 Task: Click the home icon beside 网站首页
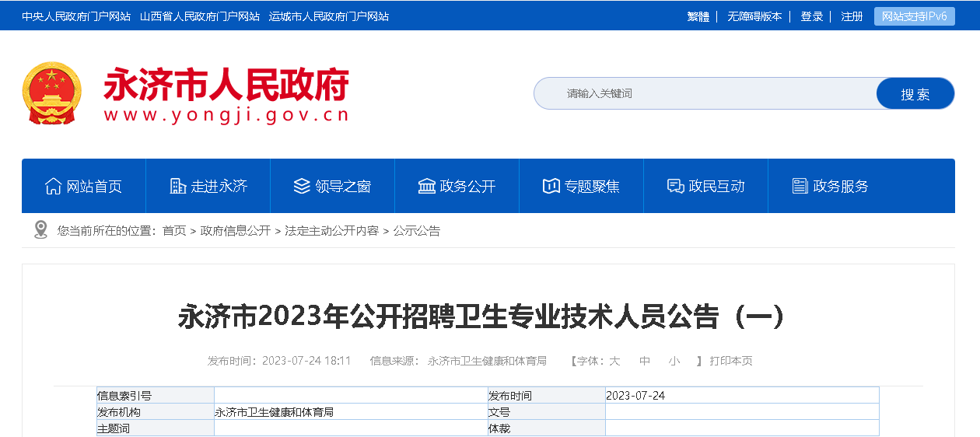tap(53, 187)
